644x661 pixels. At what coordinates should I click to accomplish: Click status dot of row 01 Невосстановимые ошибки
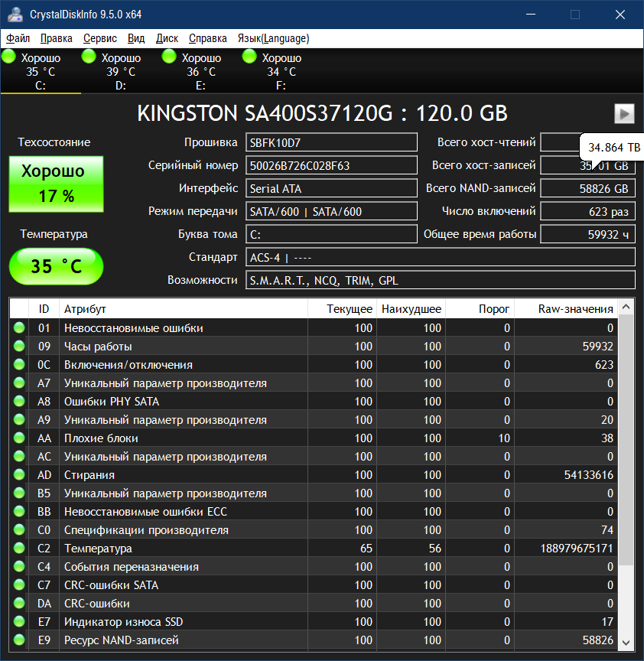coord(19,327)
